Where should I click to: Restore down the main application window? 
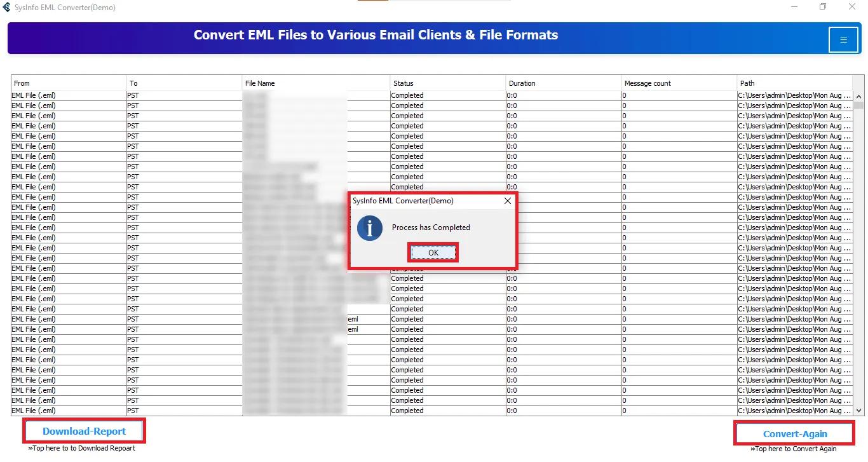(824, 7)
